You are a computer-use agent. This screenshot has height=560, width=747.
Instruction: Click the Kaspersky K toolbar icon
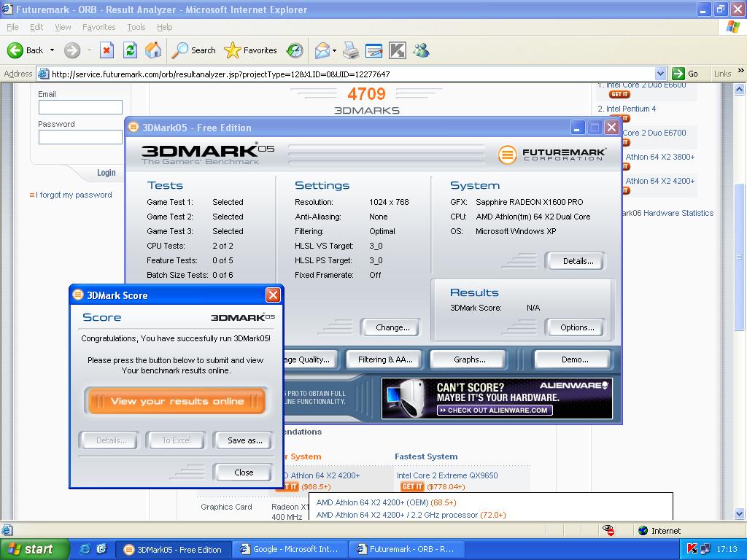coord(398,50)
